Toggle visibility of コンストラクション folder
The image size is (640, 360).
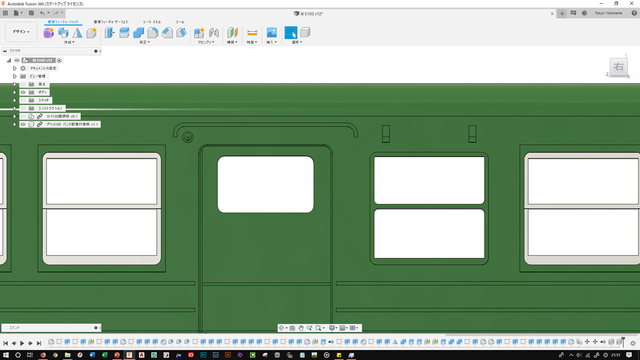click(x=23, y=108)
